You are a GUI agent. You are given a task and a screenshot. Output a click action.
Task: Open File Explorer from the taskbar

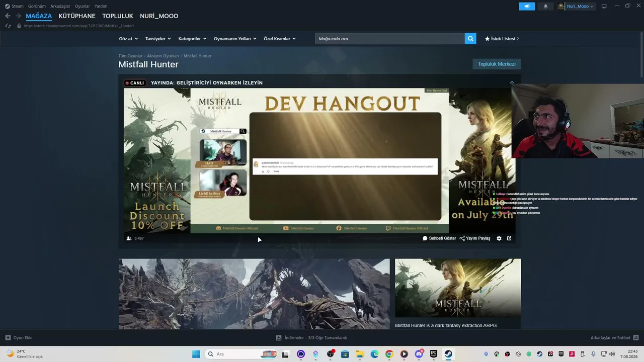tap(360, 354)
